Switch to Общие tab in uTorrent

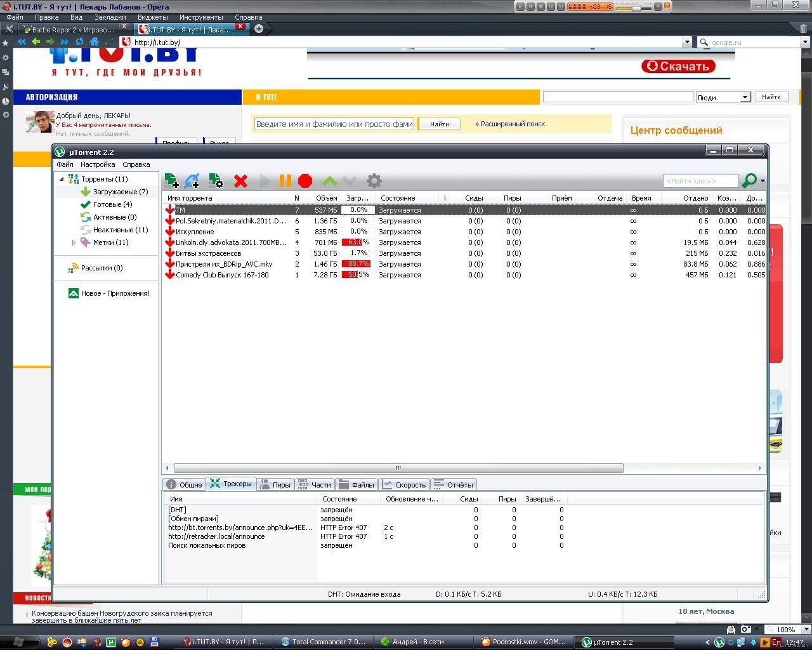pyautogui.click(x=184, y=484)
